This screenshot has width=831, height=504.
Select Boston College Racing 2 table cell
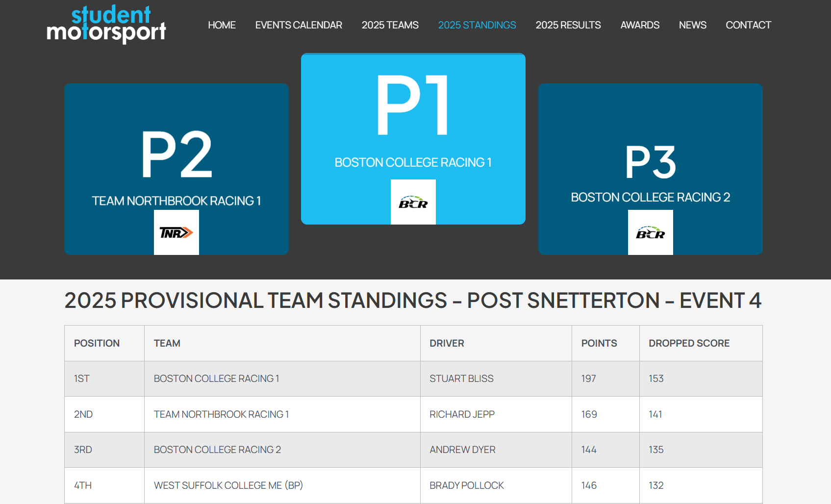(x=282, y=450)
